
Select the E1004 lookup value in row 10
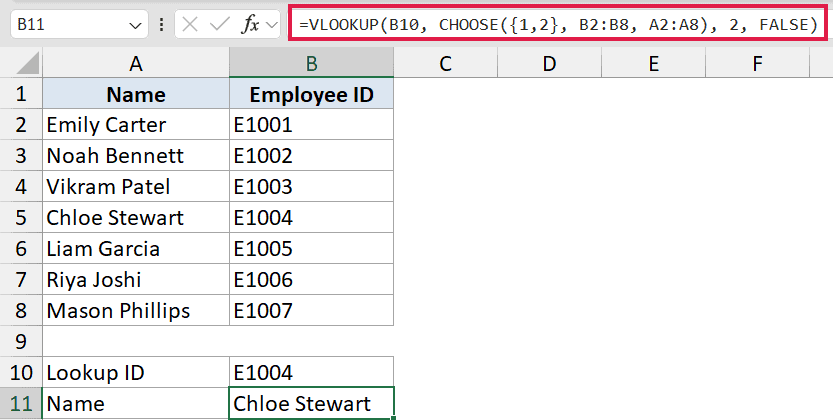tap(311, 372)
